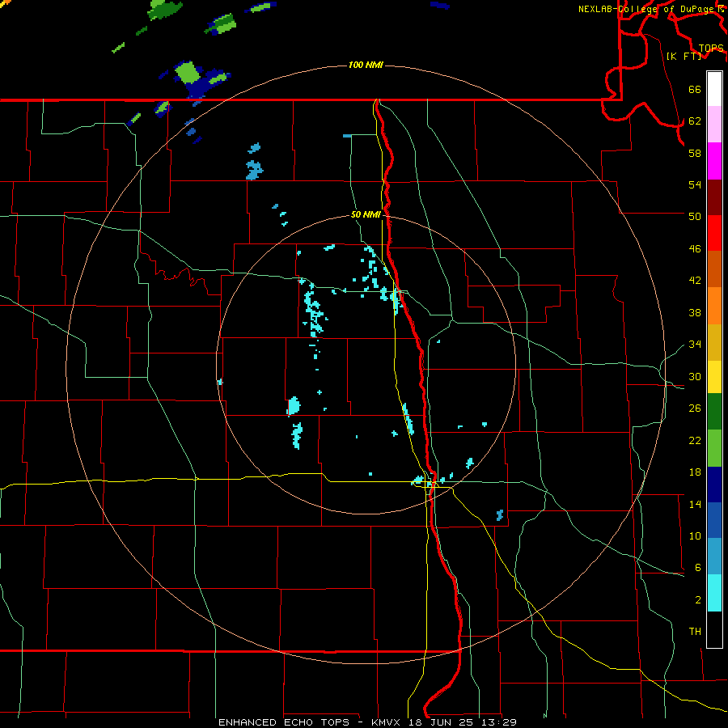Click the ENHANCED ECHO TOPS KMVX caption
Viewport: 728px width, 728px height.
point(367,722)
